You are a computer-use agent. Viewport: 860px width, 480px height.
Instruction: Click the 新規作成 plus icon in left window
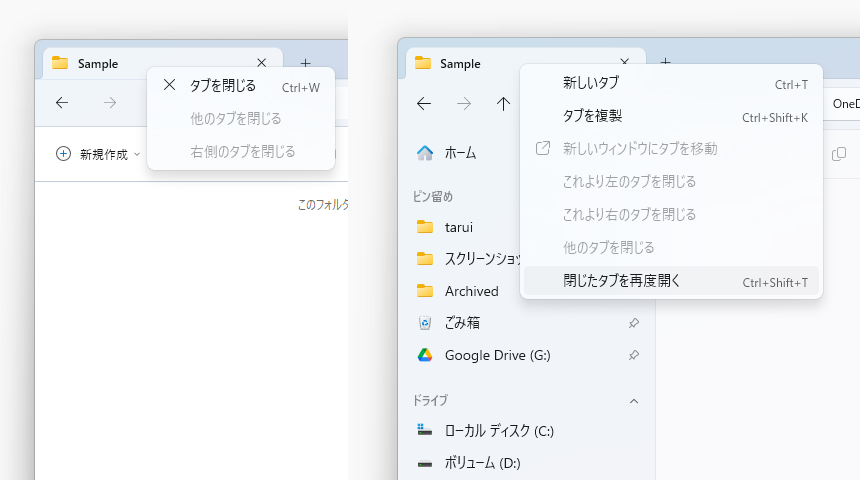[x=63, y=154]
